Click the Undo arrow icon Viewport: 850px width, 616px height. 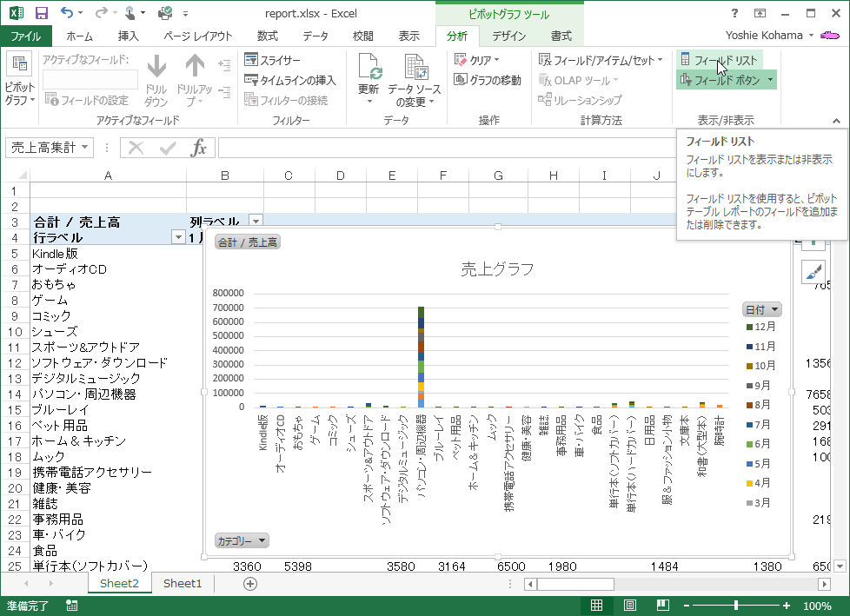[x=68, y=13]
